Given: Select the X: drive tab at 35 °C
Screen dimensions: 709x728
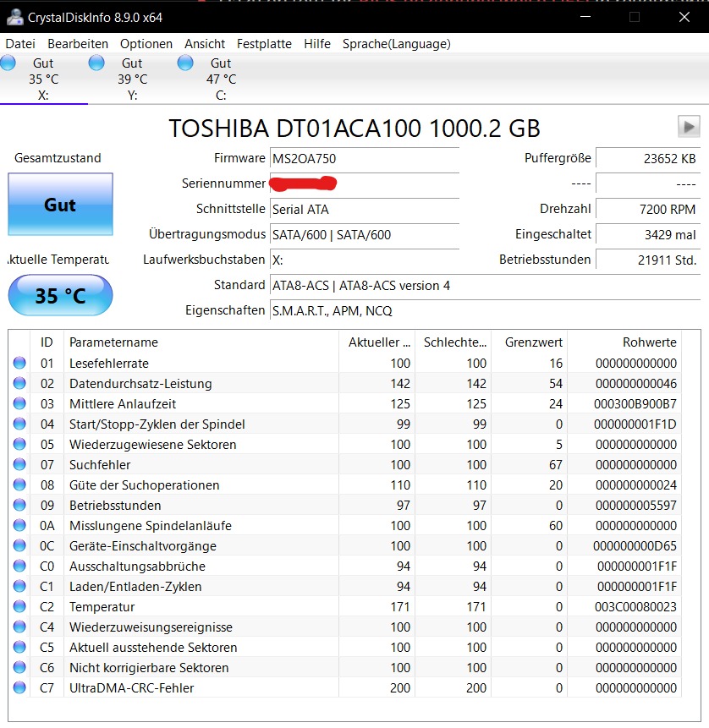Looking at the screenshot, I should [x=44, y=79].
